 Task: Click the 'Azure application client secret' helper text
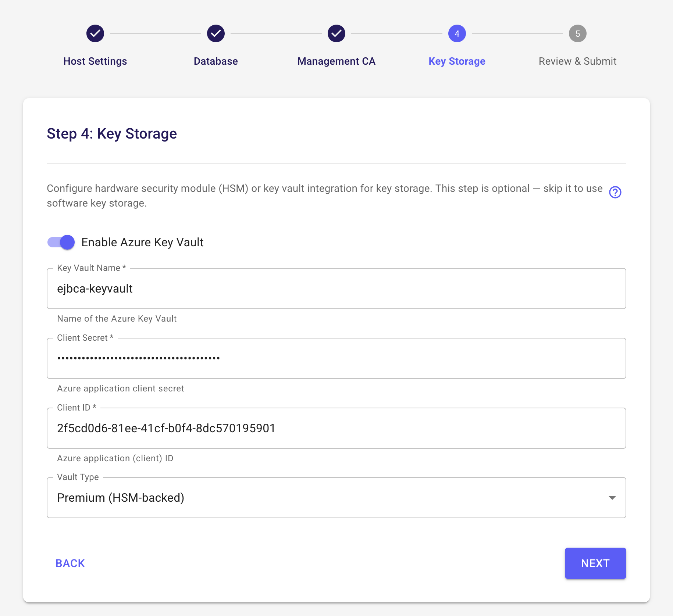click(121, 388)
